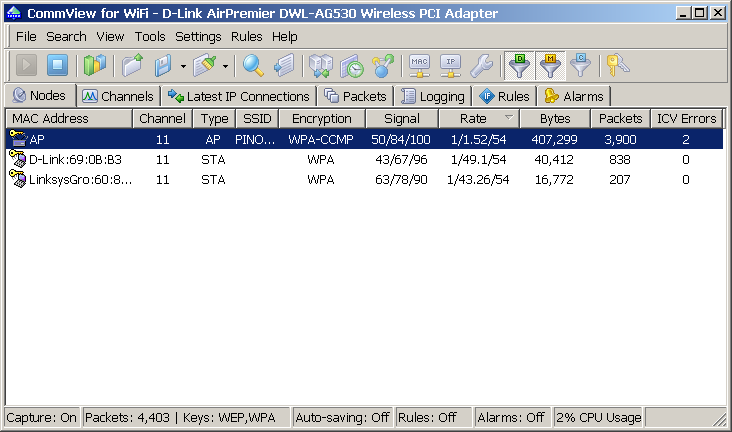Click the Capture: On status bar entry

pos(42,417)
